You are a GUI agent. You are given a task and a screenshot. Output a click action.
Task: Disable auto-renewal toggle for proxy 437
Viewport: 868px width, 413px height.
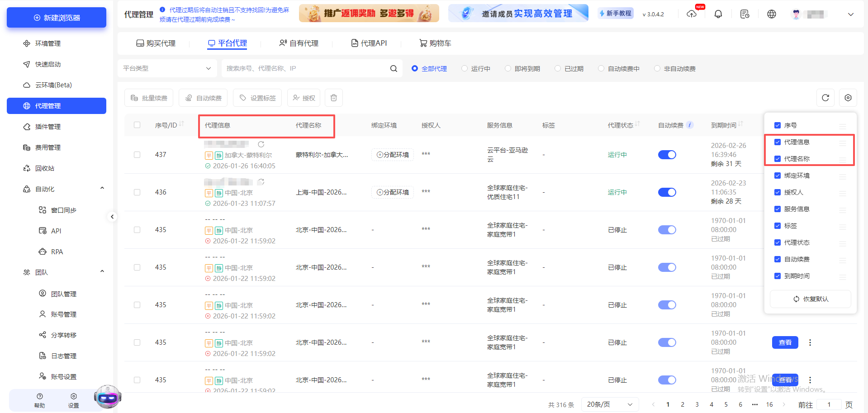pos(667,154)
